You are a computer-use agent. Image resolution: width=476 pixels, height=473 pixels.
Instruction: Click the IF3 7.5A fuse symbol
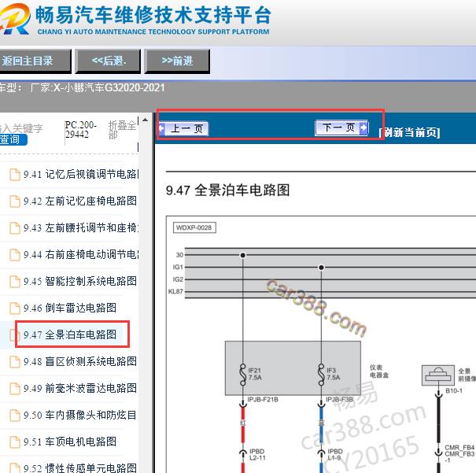click(321, 375)
